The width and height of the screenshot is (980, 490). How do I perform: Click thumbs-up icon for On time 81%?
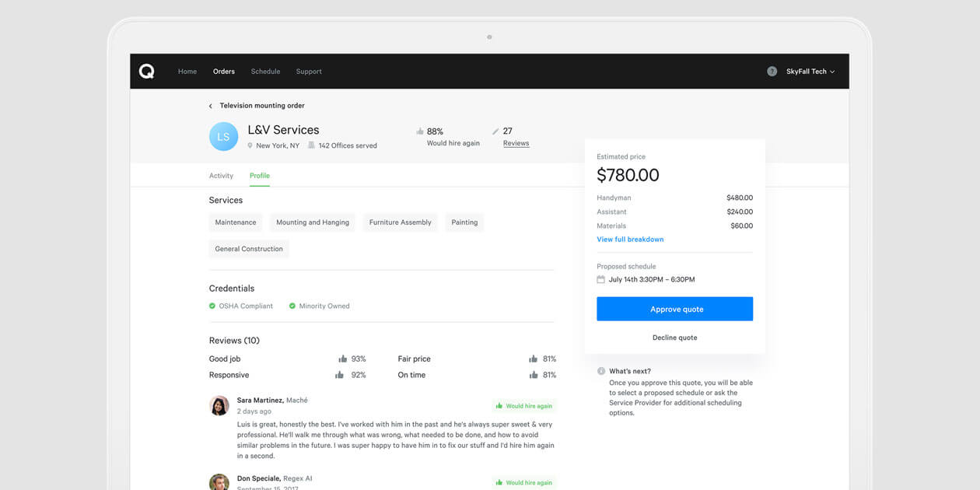[533, 375]
